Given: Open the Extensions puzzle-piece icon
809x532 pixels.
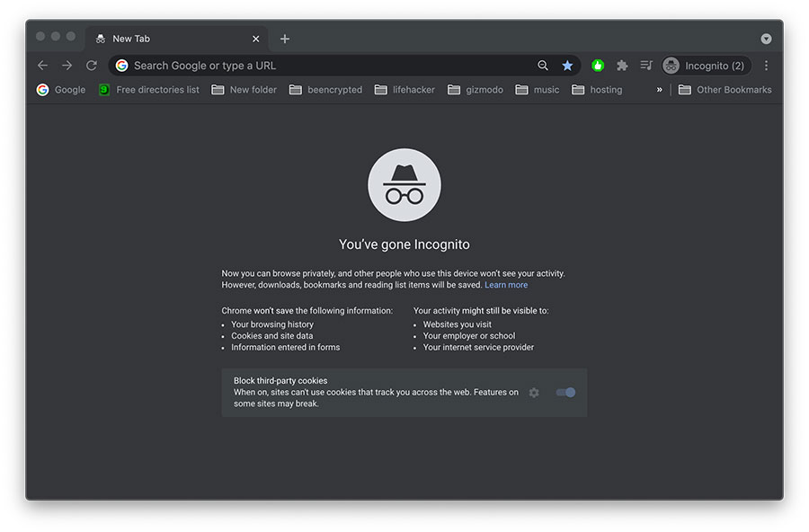Looking at the screenshot, I should click(622, 65).
